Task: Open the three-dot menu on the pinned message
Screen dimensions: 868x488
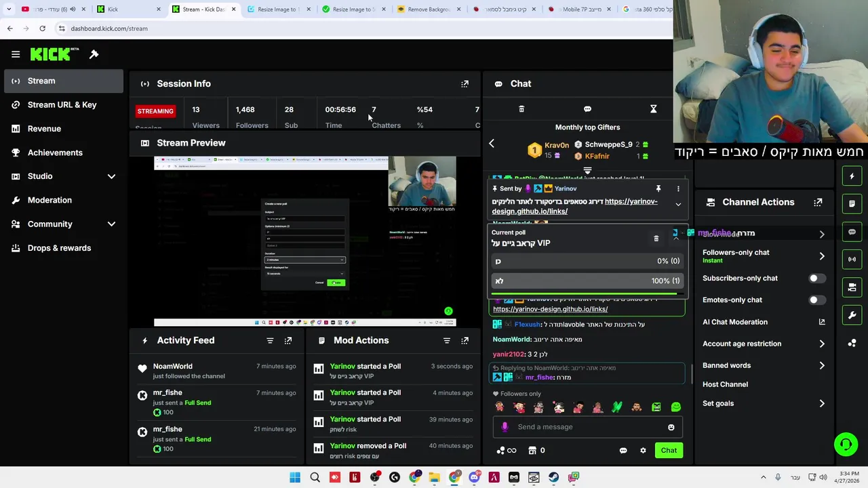Action: point(677,189)
